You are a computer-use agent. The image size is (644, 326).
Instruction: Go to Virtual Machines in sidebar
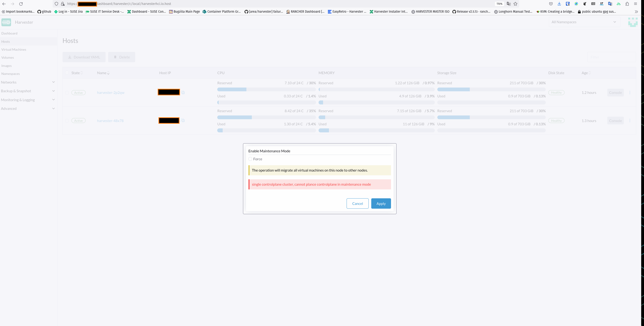[x=14, y=50]
